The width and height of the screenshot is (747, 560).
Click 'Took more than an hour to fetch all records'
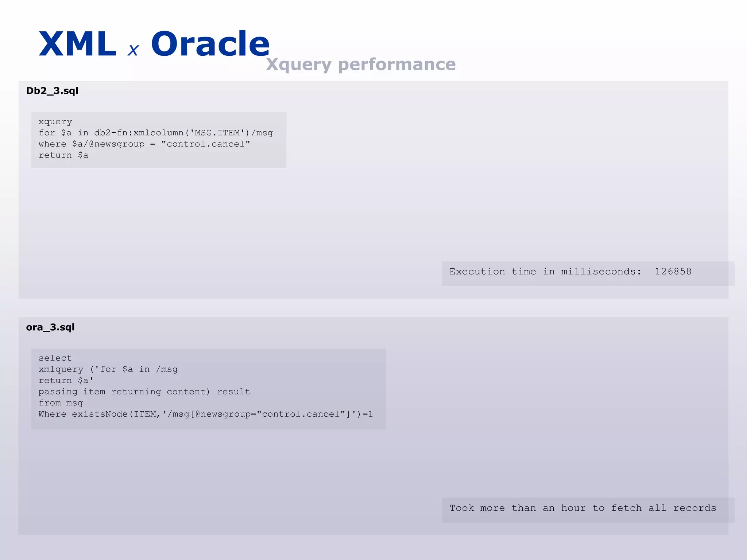point(583,508)
